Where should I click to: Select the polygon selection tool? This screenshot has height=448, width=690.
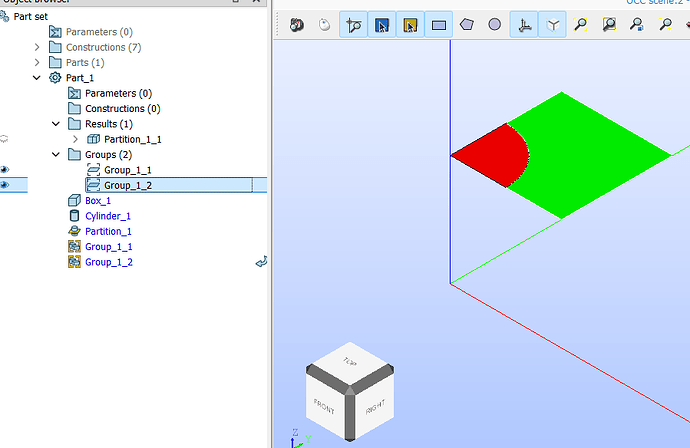click(466, 25)
